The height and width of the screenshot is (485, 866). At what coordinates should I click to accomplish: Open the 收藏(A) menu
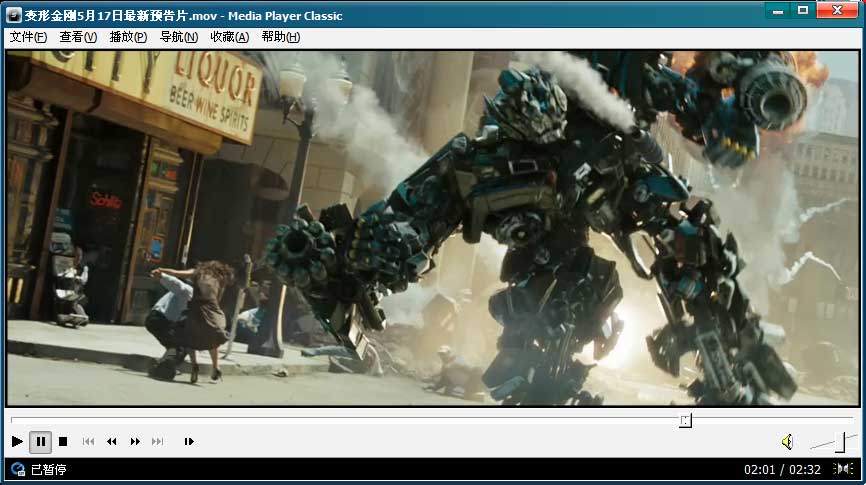229,37
